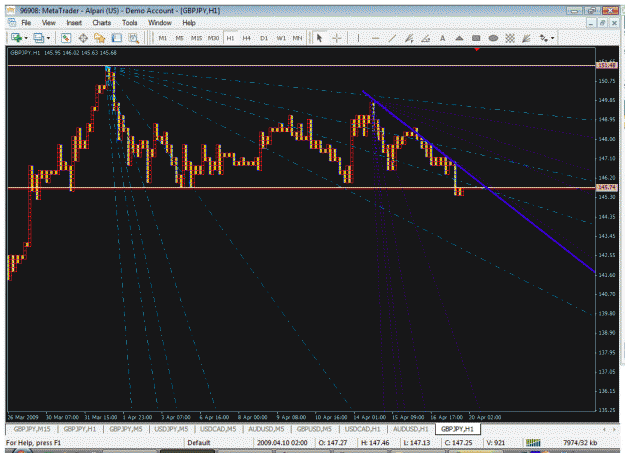Image resolution: width=625 pixels, height=453 pixels.
Task: Click the V: 921 volume status field
Action: tap(496, 443)
